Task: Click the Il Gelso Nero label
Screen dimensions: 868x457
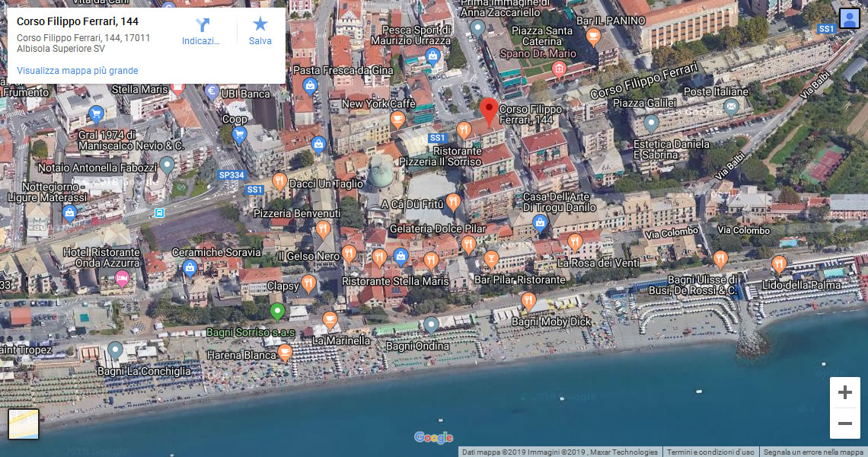Action: click(x=308, y=256)
